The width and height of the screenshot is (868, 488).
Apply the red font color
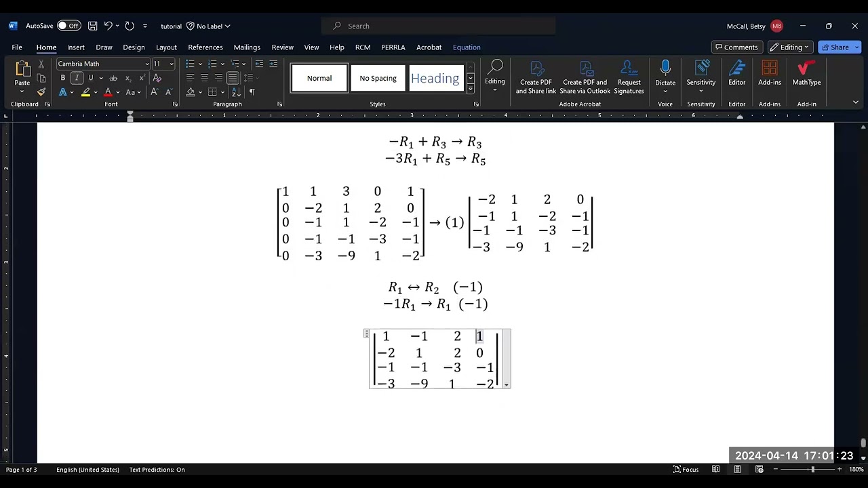(108, 91)
